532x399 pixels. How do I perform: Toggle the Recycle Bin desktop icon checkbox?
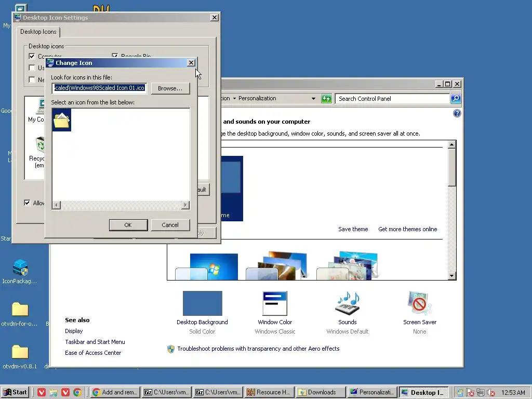tap(115, 56)
